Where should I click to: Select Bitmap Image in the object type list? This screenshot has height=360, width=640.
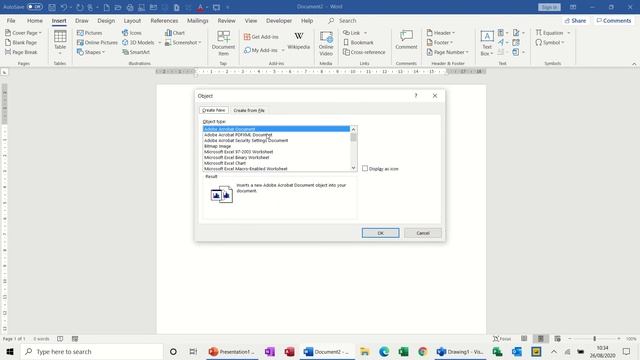tap(276, 146)
